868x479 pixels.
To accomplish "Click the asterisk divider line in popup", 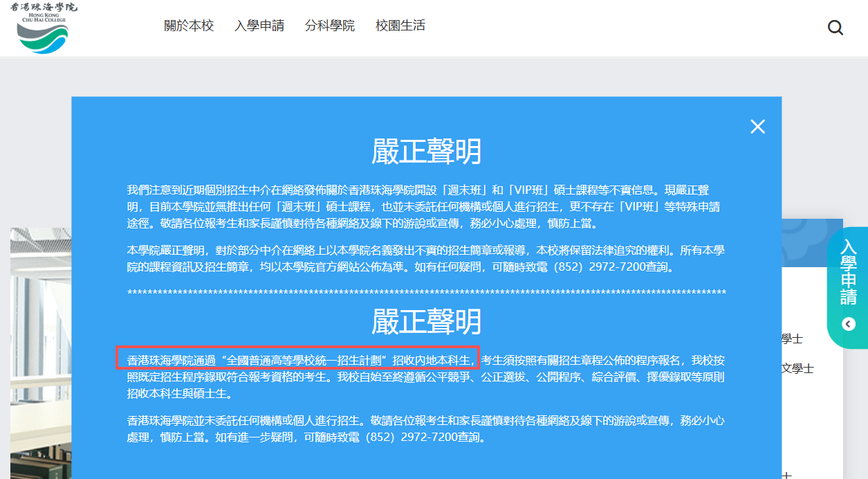I will (426, 293).
